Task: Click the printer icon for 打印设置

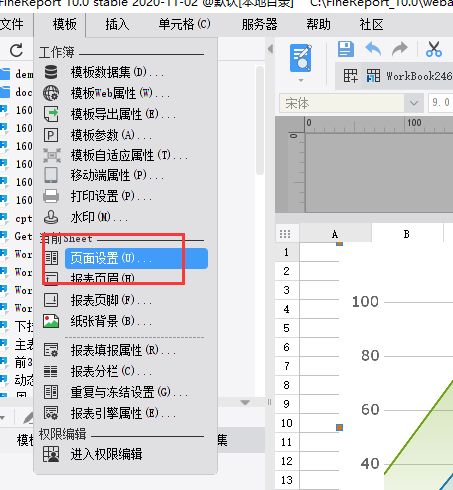Action: coord(51,196)
